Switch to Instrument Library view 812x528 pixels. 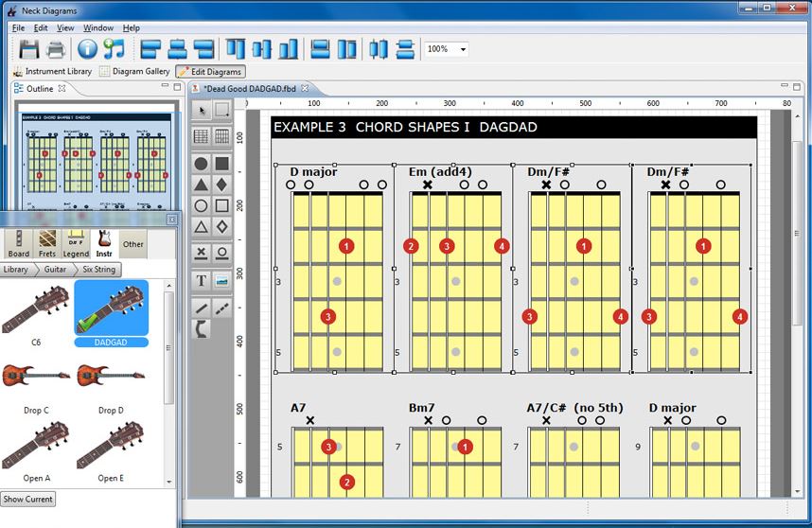pyautogui.click(x=52, y=72)
